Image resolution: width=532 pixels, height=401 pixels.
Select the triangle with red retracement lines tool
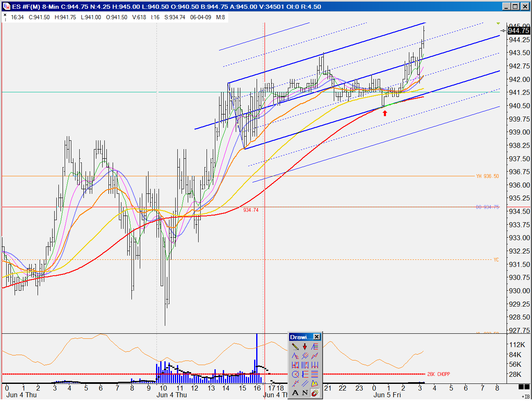(295, 356)
